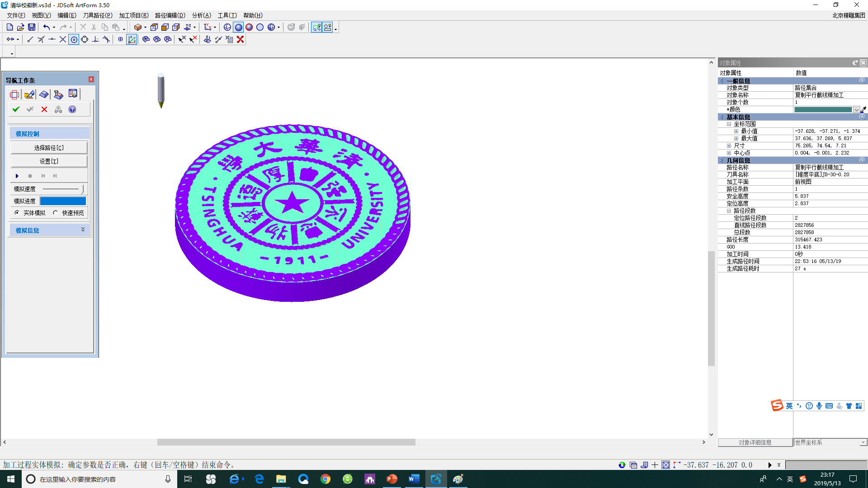Image resolution: width=868 pixels, height=488 pixels.
Task: Click the snap-to-endpoint line icon
Action: (30, 39)
